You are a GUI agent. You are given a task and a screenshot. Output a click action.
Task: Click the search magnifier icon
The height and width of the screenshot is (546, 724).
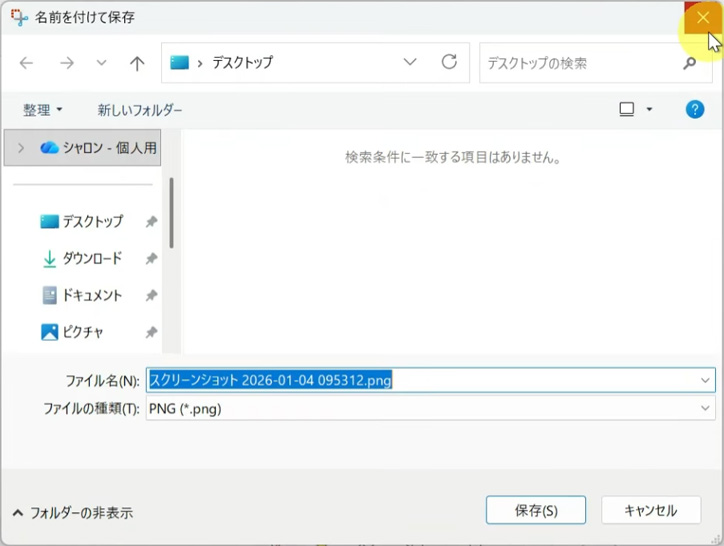coord(690,63)
